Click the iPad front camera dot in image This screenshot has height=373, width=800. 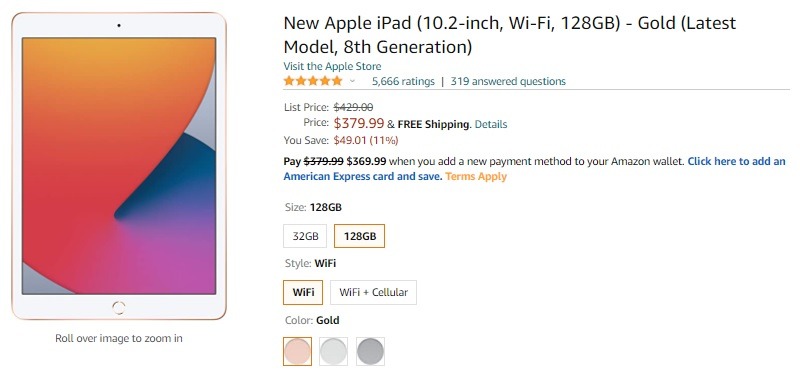(x=119, y=25)
